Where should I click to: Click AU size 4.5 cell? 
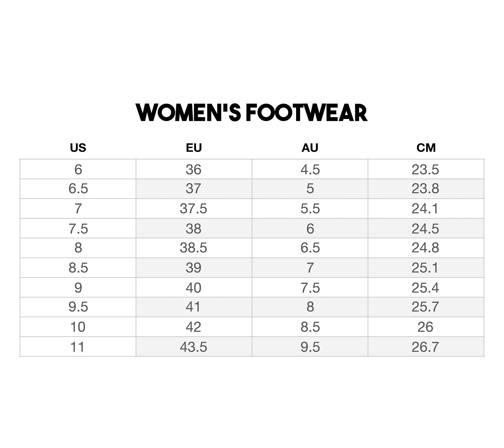coord(310,169)
